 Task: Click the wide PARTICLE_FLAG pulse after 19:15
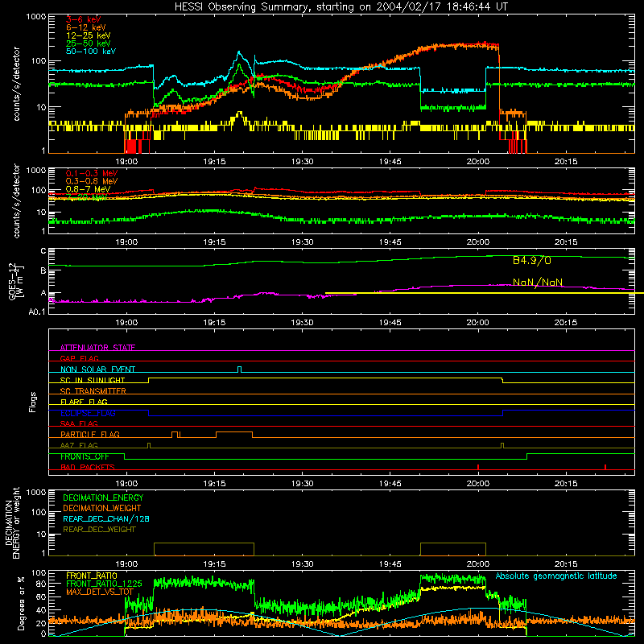tap(234, 435)
